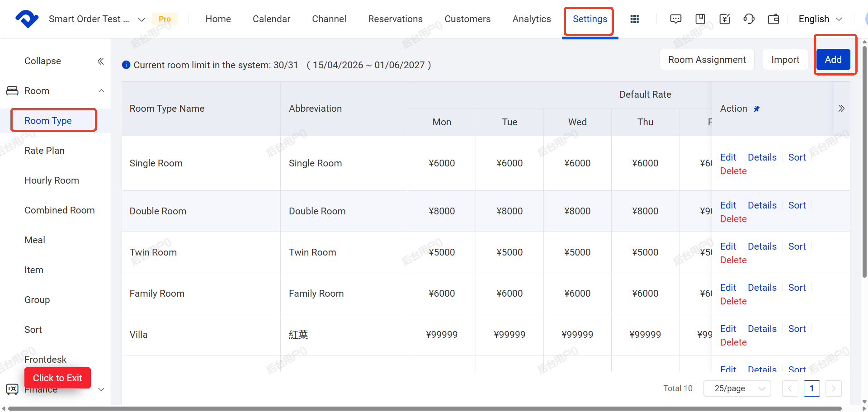Open the Customers tab
Screen dimensions: 868x412
point(467,19)
